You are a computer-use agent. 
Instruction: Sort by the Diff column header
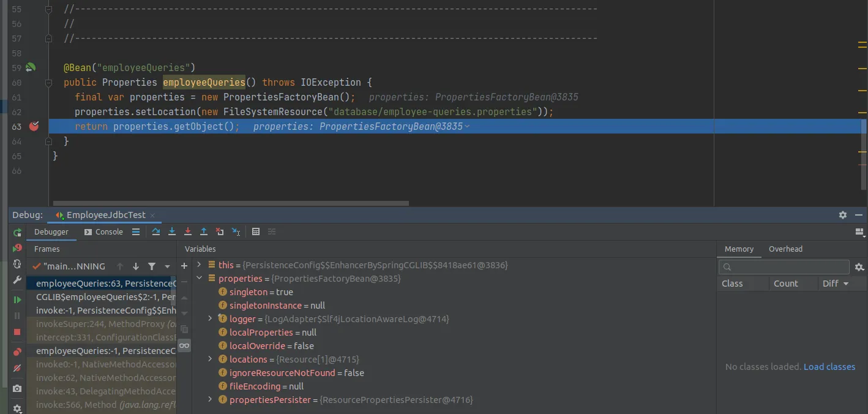tap(836, 284)
